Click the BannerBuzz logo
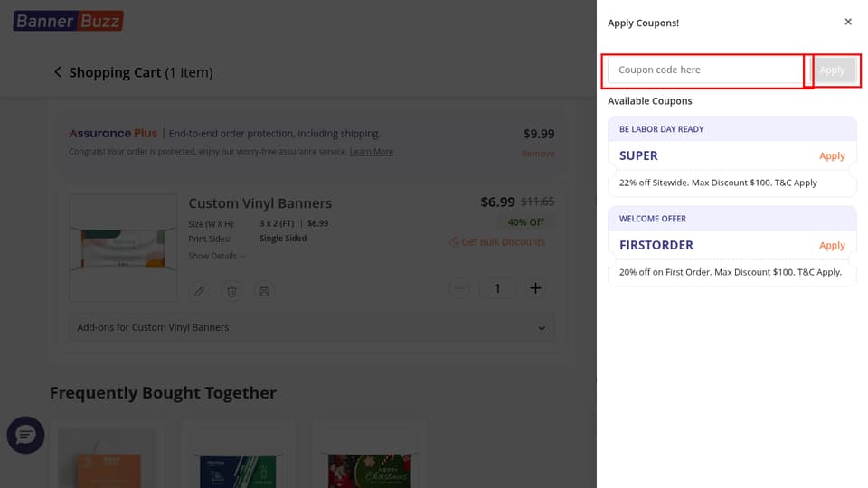 point(68,21)
